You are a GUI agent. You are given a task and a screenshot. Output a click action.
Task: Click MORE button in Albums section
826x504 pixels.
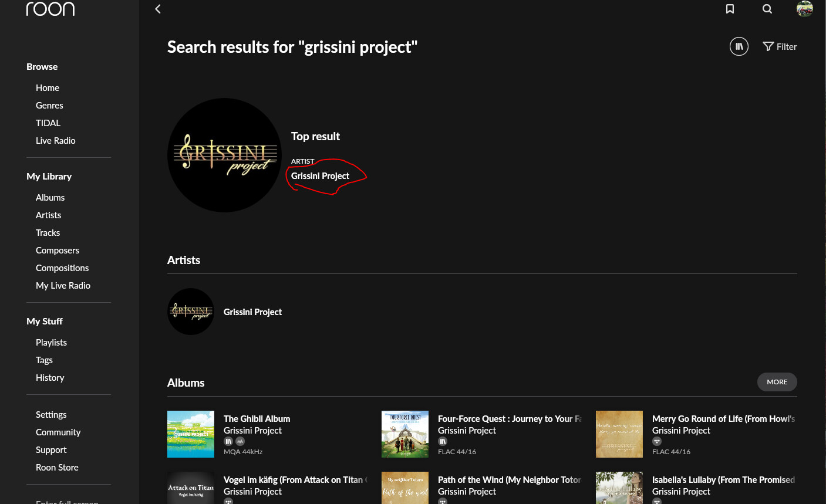point(777,382)
